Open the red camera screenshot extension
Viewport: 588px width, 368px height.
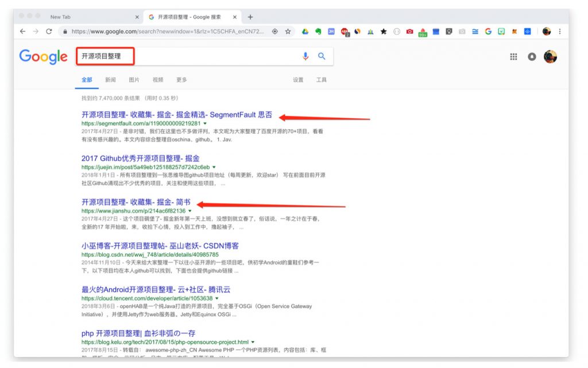(x=409, y=32)
